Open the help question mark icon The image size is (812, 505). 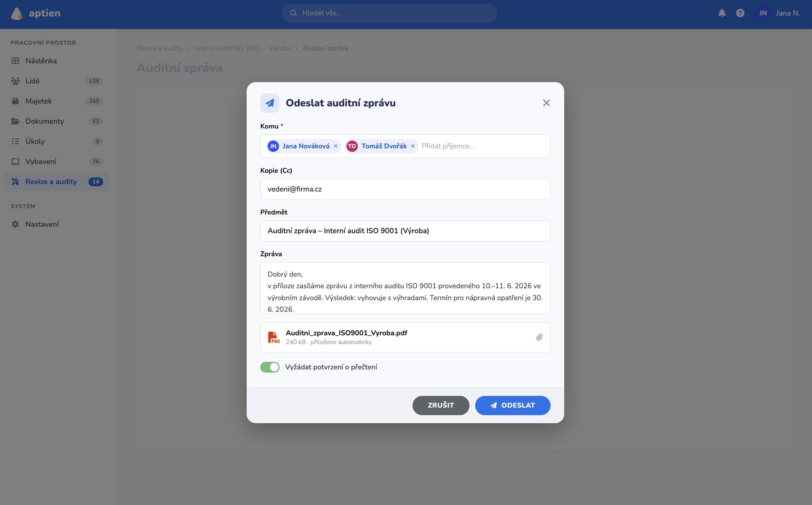pos(740,13)
